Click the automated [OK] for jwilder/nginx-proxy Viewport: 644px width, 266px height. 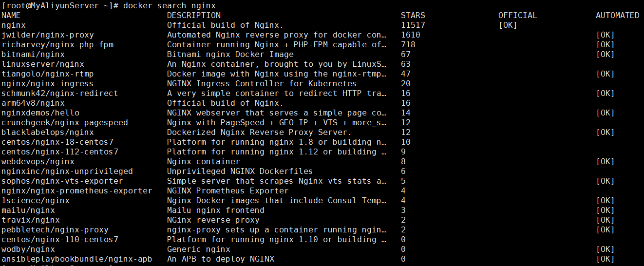point(606,35)
